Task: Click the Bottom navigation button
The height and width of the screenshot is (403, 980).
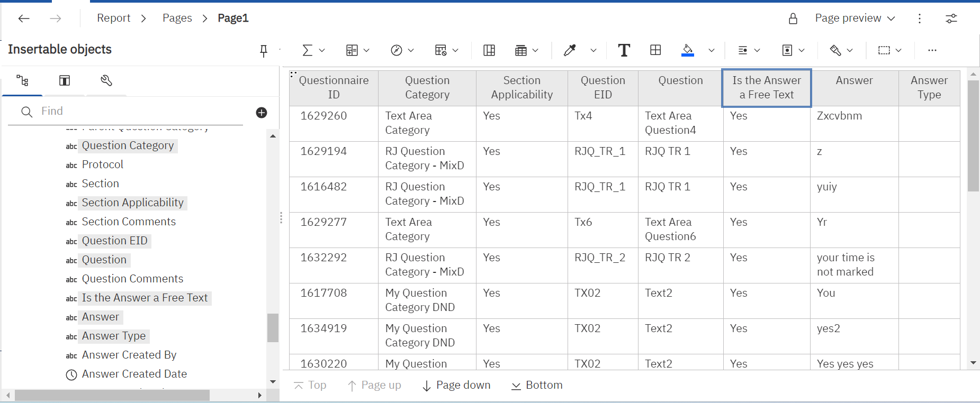Action: click(537, 386)
